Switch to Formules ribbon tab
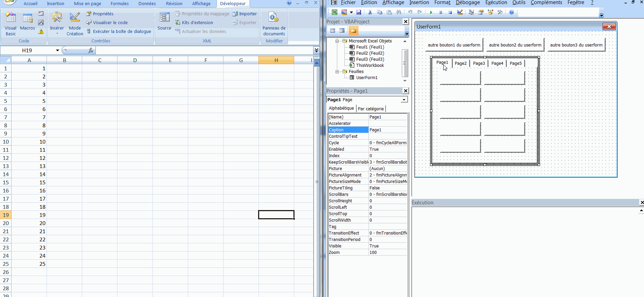 tap(120, 4)
